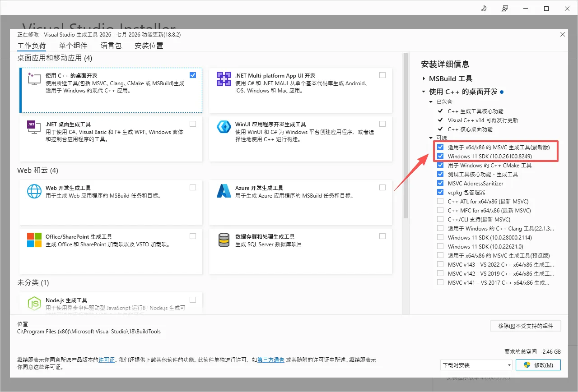
Task: Collapse the 使用 C++ 的桌面开发 details section
Action: point(424,92)
